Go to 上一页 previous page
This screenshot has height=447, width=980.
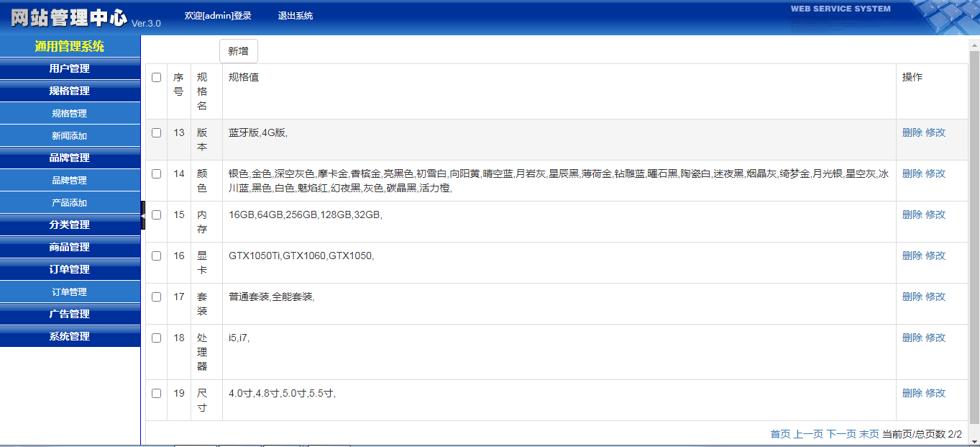click(x=808, y=434)
